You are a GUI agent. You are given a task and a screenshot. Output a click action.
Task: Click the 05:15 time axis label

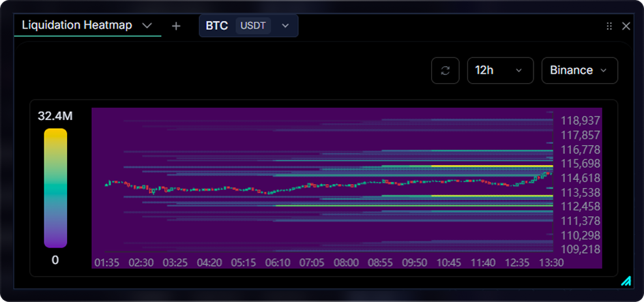coord(244,262)
